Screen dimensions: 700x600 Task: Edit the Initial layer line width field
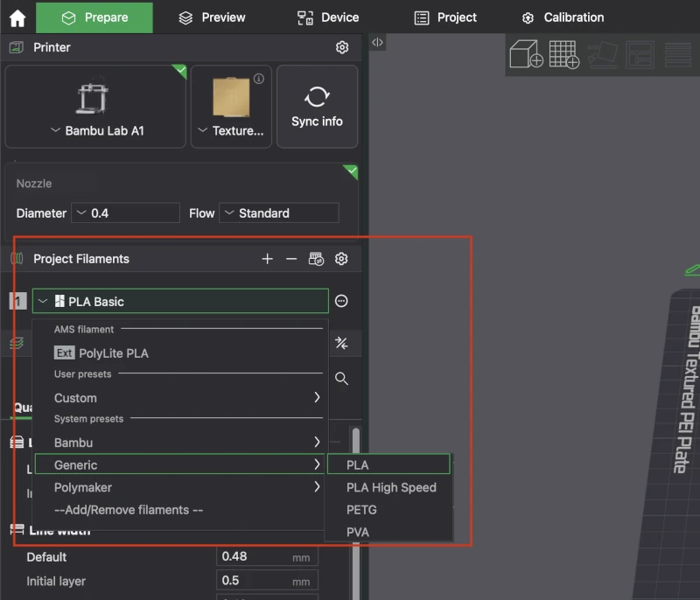click(267, 581)
